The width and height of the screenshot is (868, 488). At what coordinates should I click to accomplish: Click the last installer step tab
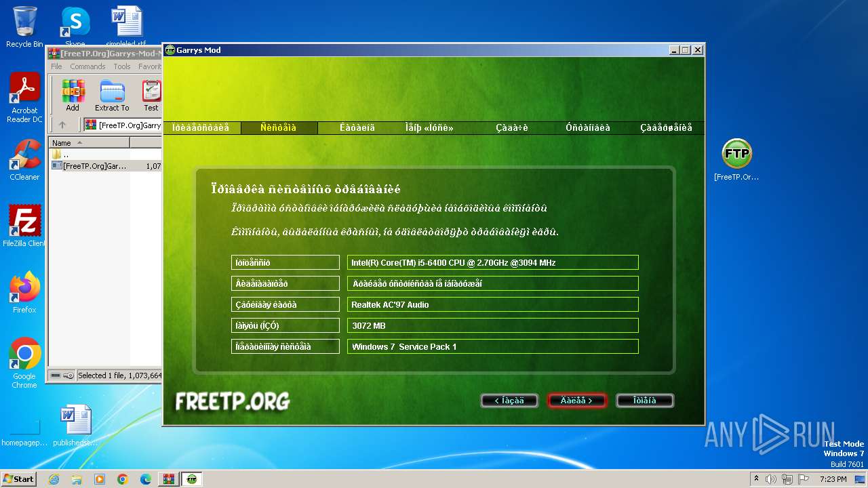(x=666, y=127)
